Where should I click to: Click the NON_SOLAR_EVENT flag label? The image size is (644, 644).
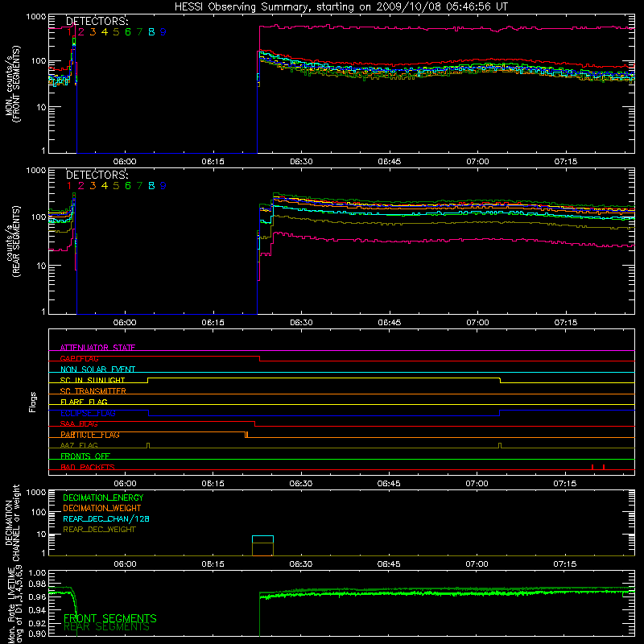click(97, 369)
